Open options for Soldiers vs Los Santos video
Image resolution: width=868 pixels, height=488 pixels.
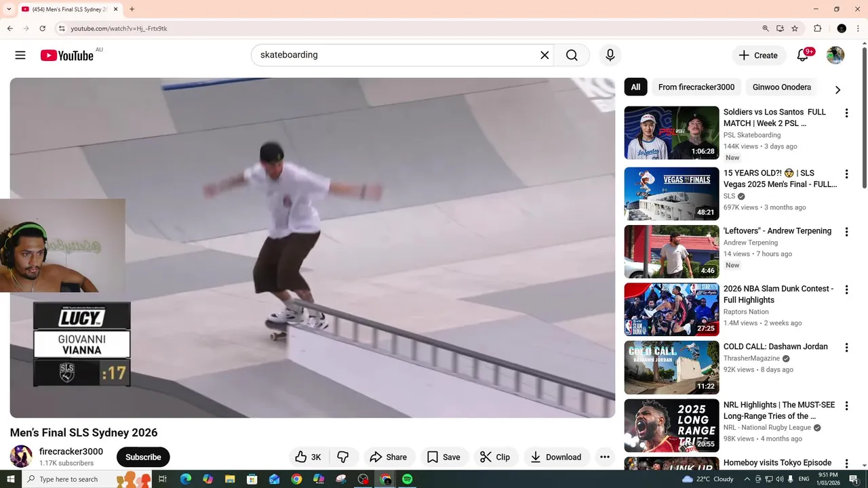[x=846, y=113]
